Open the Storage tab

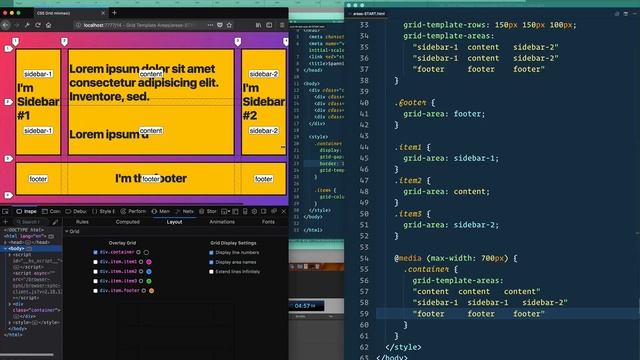[x=208, y=211]
